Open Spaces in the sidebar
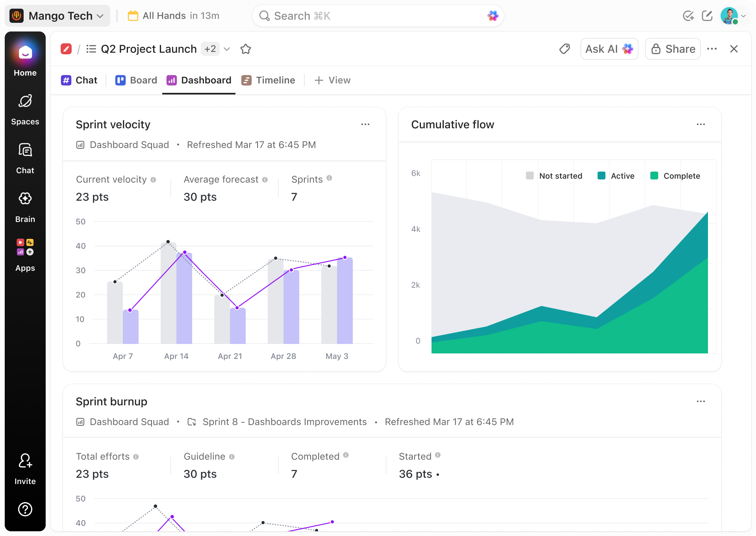This screenshot has width=756, height=536. pyautogui.click(x=25, y=110)
